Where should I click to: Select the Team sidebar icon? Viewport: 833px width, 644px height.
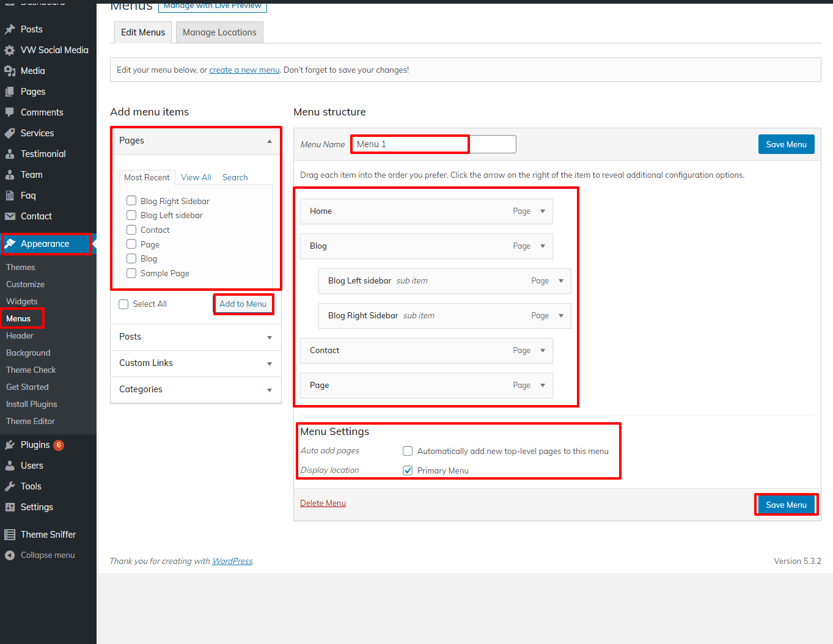10,174
